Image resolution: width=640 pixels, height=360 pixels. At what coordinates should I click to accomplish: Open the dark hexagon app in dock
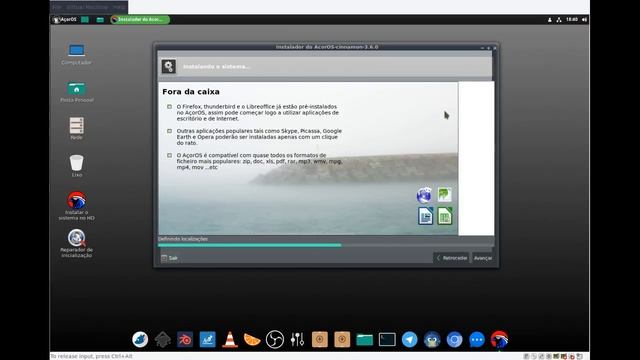tap(162, 339)
